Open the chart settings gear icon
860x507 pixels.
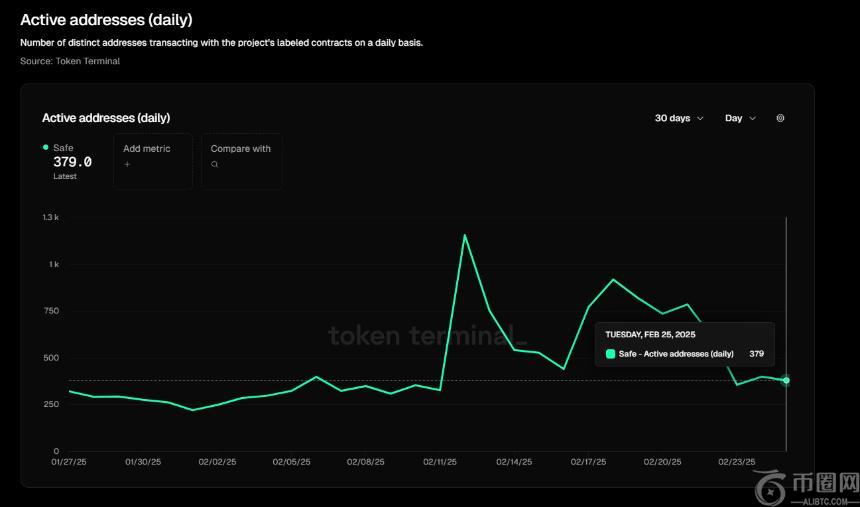point(780,118)
